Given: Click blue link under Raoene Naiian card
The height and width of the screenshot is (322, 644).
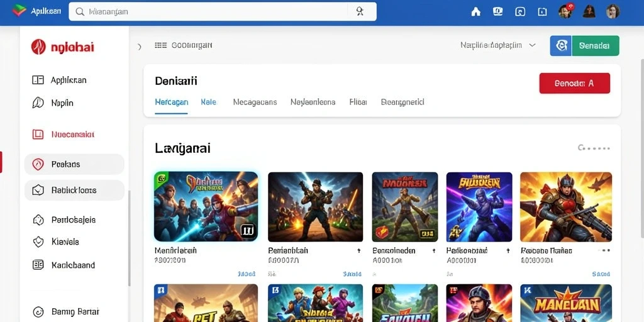Looking at the screenshot, I should coord(601,274).
